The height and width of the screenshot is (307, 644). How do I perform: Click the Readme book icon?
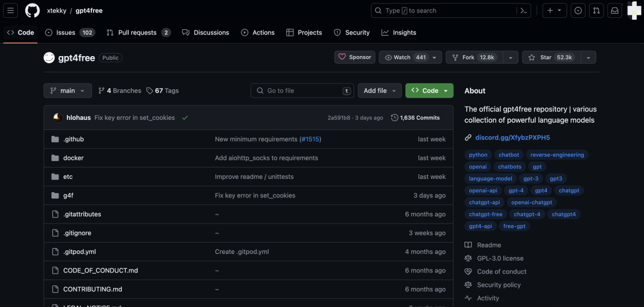[x=468, y=245]
